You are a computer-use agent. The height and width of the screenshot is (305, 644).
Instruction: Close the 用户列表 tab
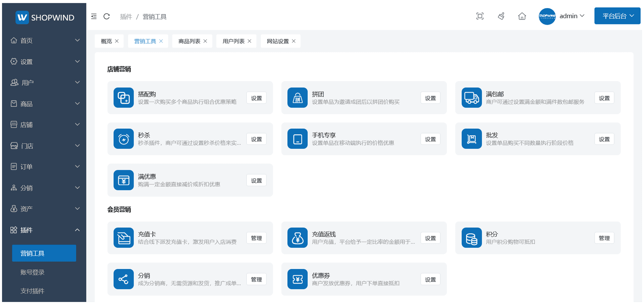point(250,41)
